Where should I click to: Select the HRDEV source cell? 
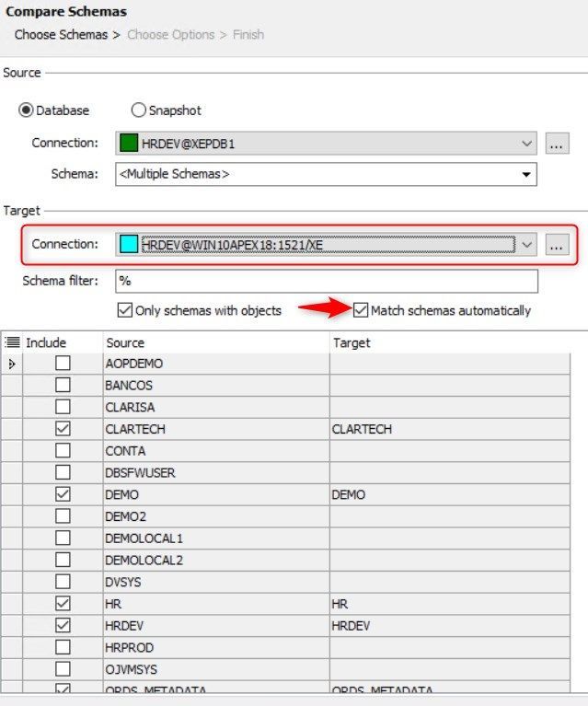[x=216, y=625]
